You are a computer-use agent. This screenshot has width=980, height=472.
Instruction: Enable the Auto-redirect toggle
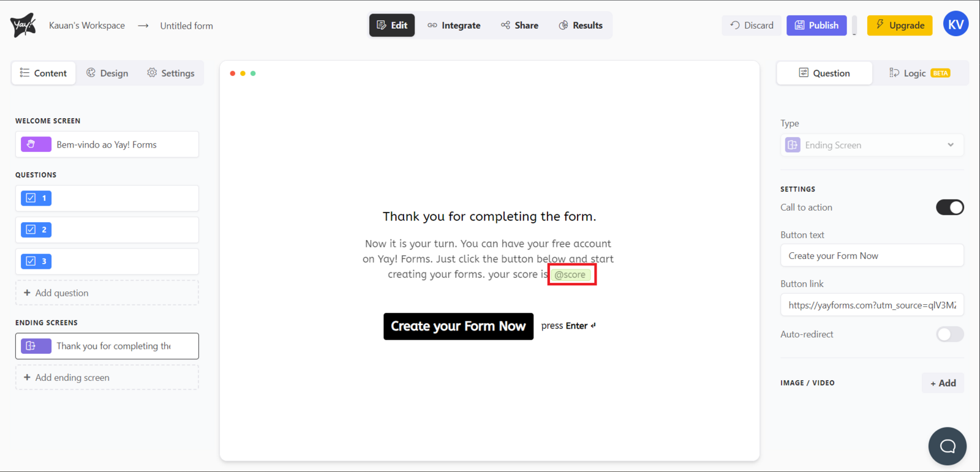949,334
